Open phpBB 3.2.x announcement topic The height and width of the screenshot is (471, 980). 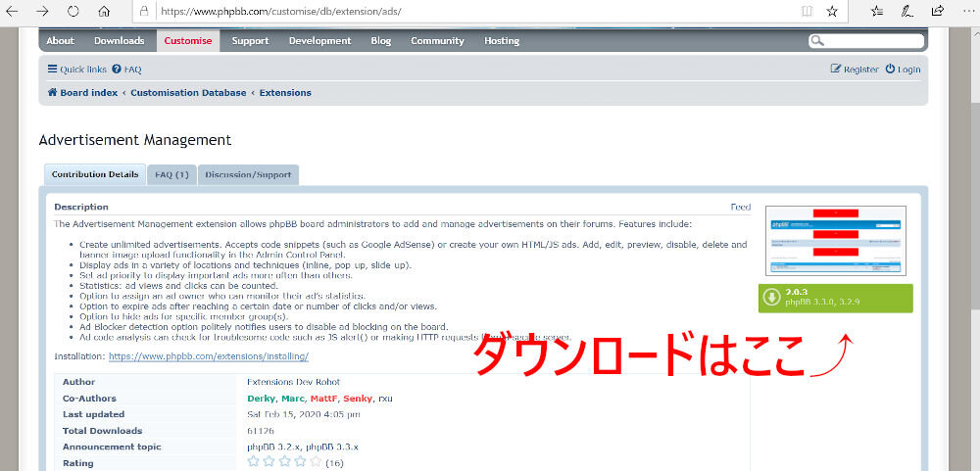(273, 447)
